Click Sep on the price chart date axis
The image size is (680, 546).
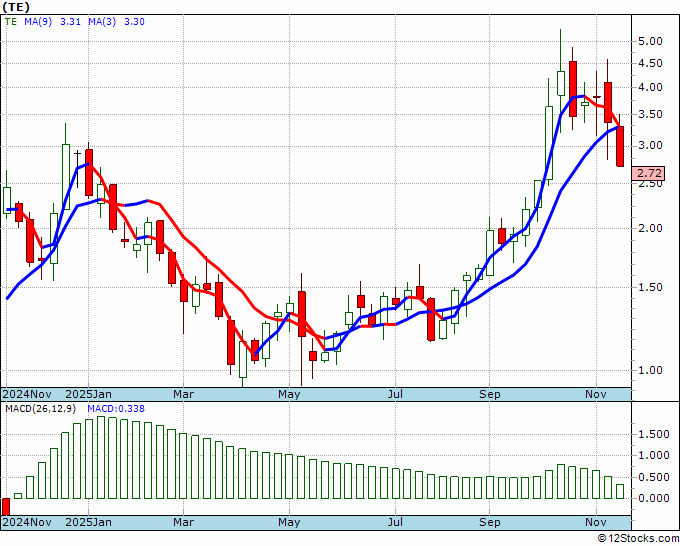[x=490, y=394]
